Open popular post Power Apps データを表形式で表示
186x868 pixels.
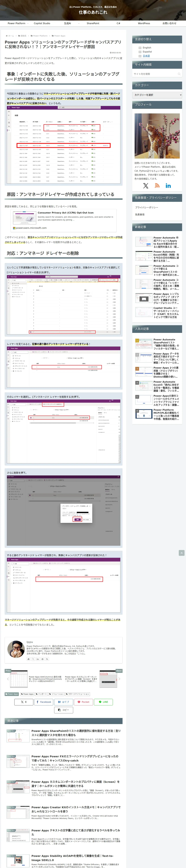(157, 358)
